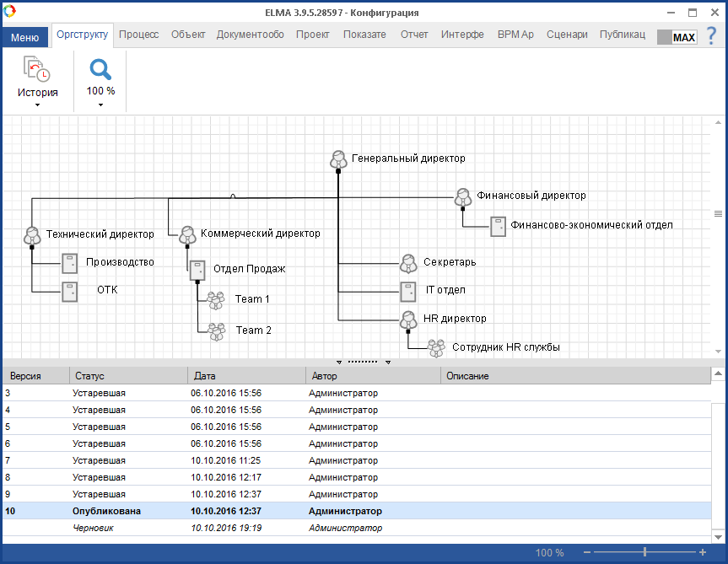728x564 pixels.
Task: Click the zoom slider in status bar
Action: click(645, 552)
